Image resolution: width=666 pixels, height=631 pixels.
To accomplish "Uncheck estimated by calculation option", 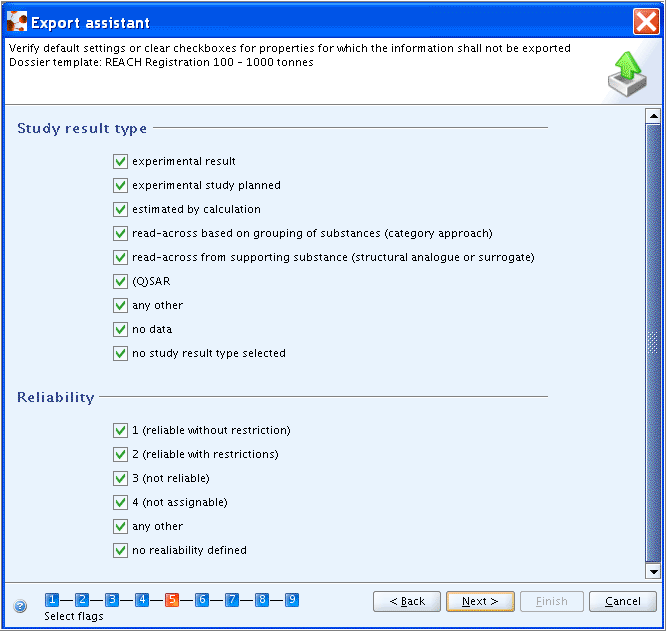I will pos(121,209).
